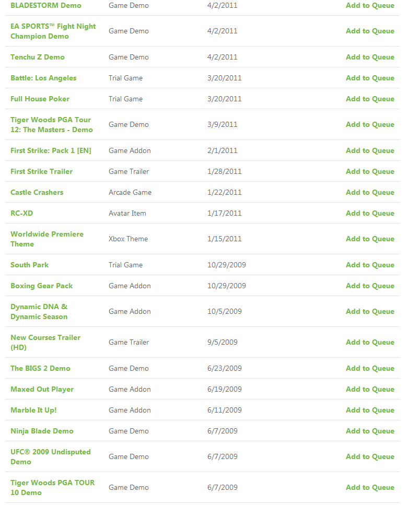Add The BIGS 2 Demo to queue

(x=370, y=369)
